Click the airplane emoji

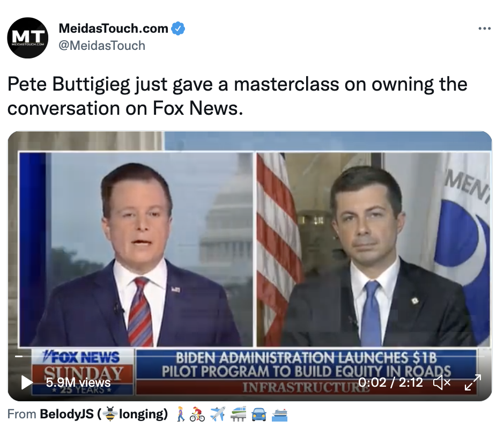[218, 414]
